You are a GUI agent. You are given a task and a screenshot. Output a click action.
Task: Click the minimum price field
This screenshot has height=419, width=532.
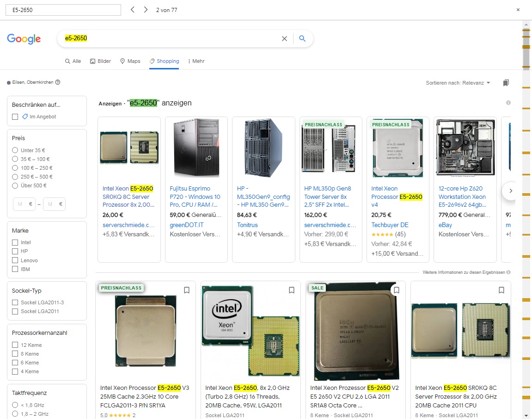point(24,204)
